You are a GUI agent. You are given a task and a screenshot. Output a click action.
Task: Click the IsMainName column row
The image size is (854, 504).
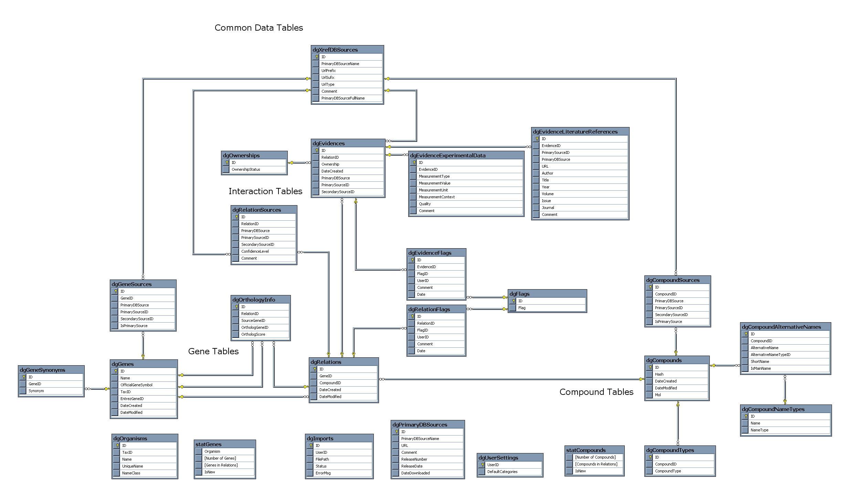[x=786, y=368]
